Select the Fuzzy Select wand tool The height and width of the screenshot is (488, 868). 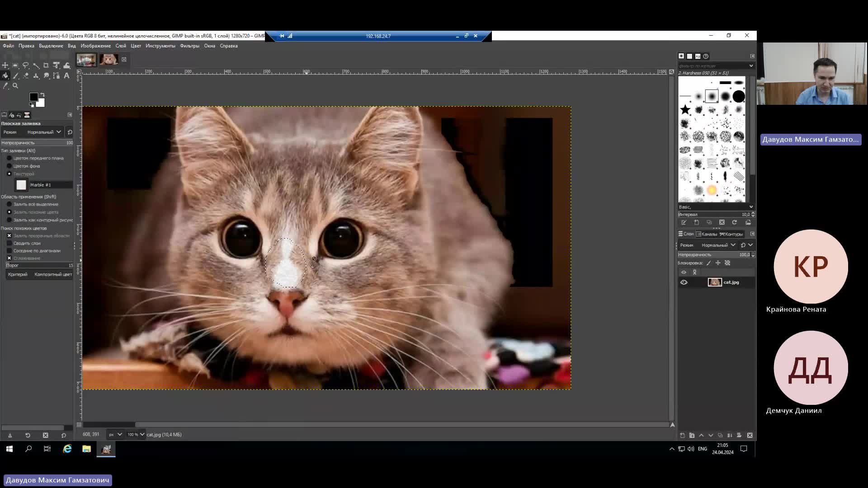[x=36, y=66]
